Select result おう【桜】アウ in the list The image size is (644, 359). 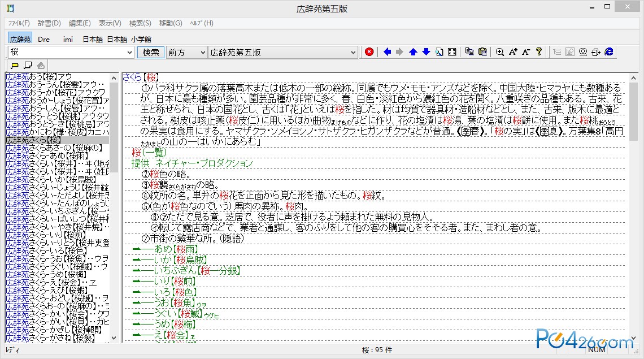point(57,77)
